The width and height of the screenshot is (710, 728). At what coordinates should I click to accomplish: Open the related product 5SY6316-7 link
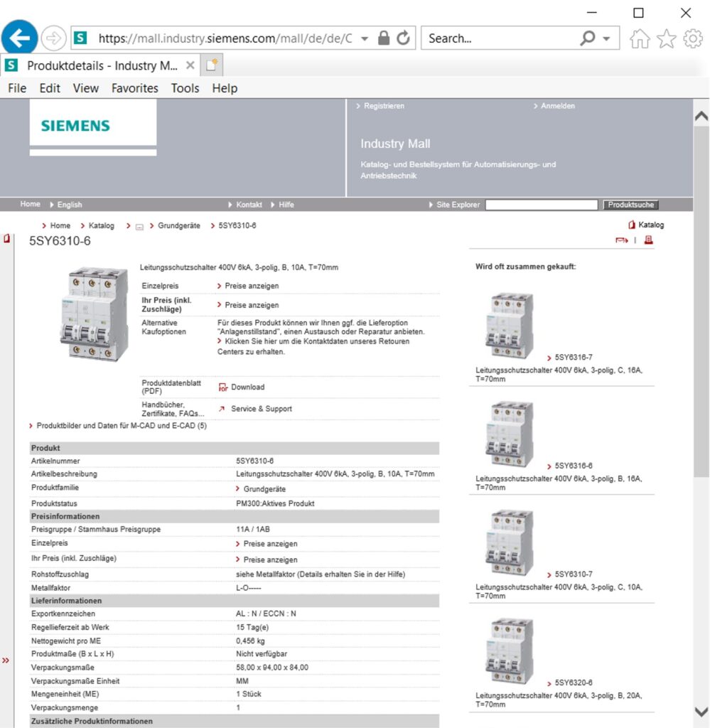(x=573, y=358)
